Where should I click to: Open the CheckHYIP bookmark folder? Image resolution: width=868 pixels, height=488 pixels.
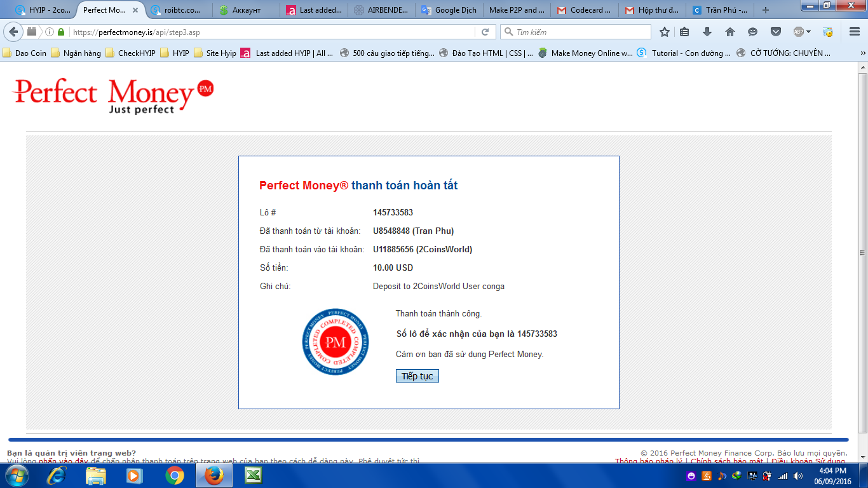(130, 53)
